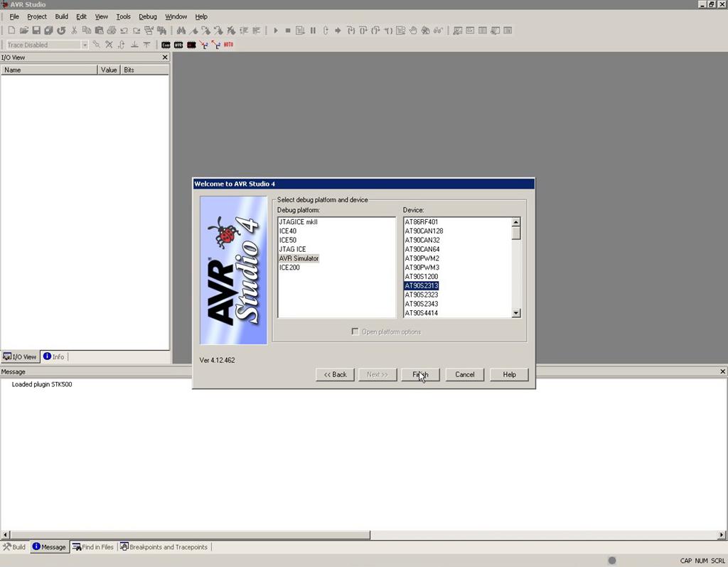The height and width of the screenshot is (567, 728).
Task: Close the I/O View panel
Action: pyautogui.click(x=165, y=57)
